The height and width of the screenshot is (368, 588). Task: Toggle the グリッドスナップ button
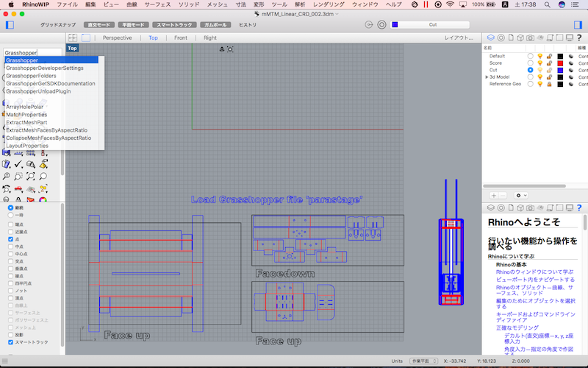pyautogui.click(x=58, y=25)
